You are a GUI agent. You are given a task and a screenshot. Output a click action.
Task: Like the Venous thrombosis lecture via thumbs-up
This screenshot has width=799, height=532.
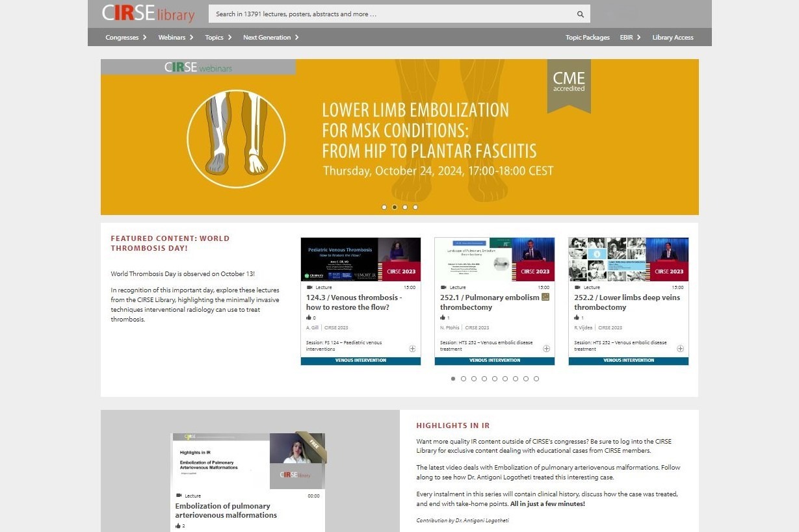click(x=309, y=318)
